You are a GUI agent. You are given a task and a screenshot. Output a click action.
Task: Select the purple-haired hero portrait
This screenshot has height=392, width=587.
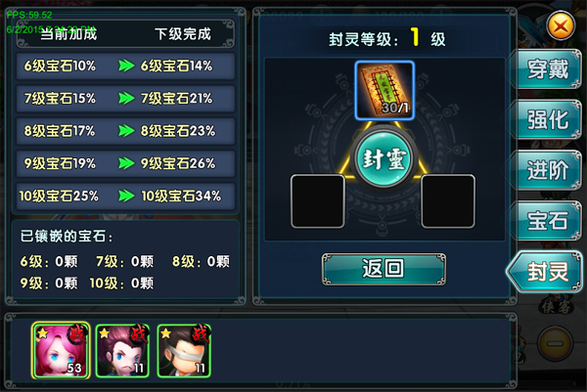pyautogui.click(x=122, y=351)
